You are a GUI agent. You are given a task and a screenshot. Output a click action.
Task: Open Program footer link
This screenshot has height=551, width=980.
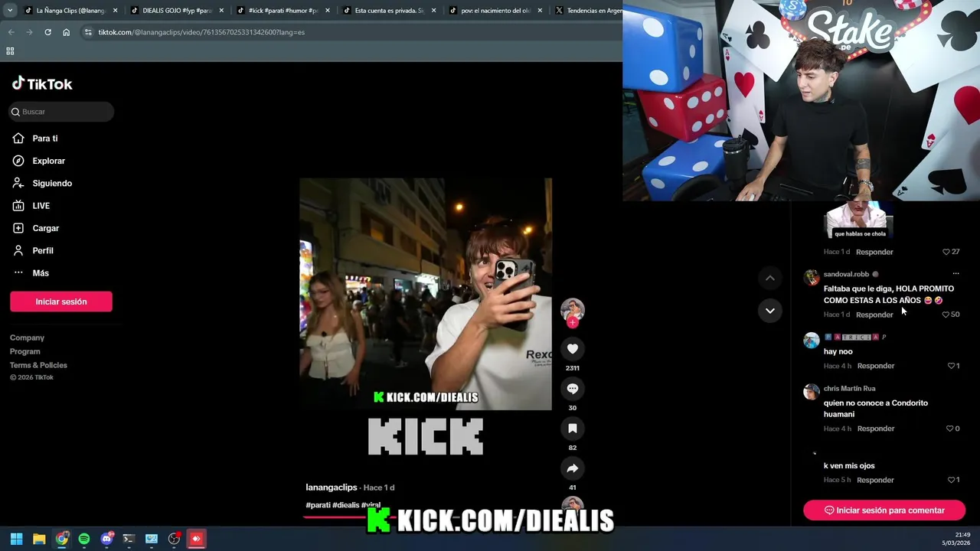coord(25,351)
